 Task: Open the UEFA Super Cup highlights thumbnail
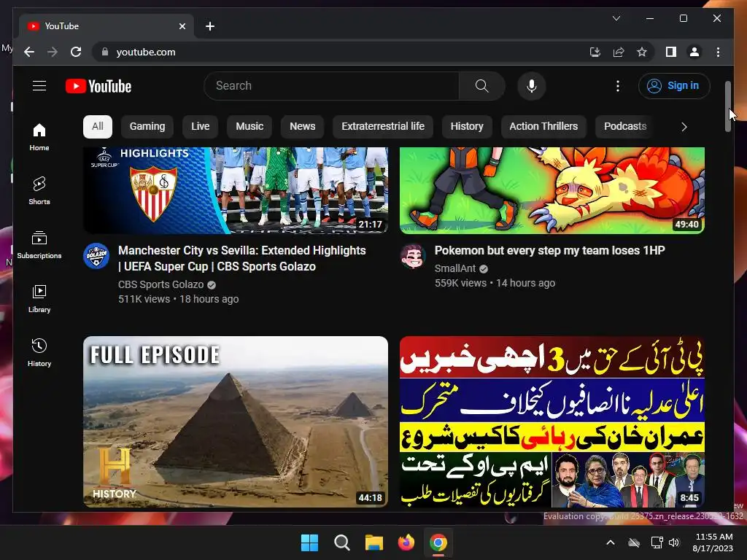pos(236,190)
